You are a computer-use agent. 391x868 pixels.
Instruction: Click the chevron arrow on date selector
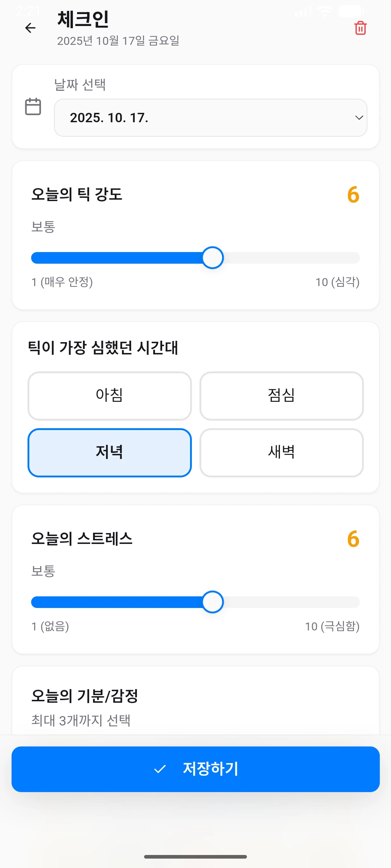[x=359, y=118]
